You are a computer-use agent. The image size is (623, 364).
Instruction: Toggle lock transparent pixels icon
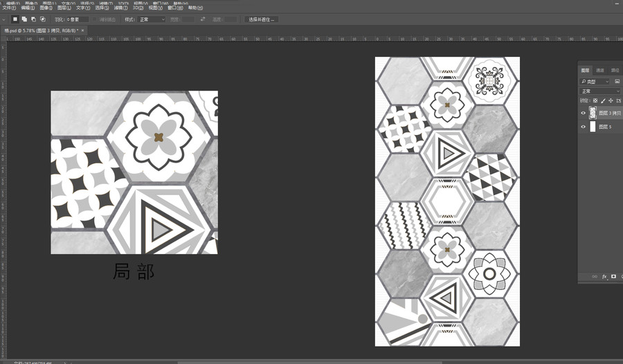pos(595,101)
